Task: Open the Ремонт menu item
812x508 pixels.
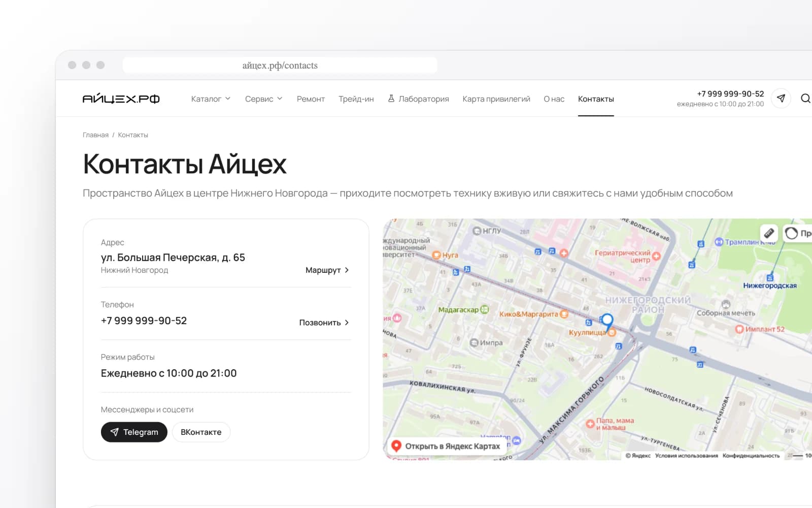Action: click(311, 99)
